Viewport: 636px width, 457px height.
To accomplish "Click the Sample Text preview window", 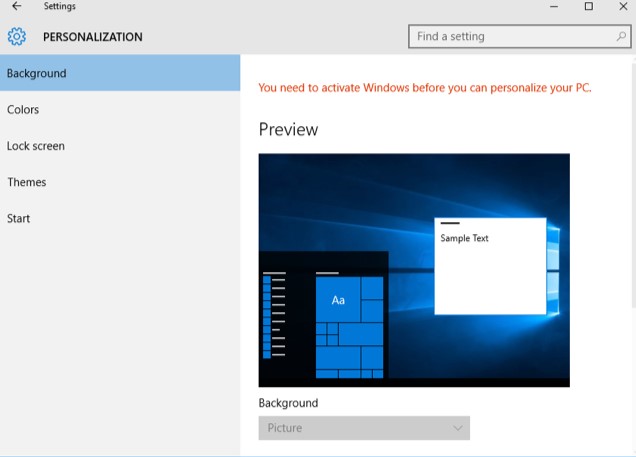I will click(x=490, y=266).
